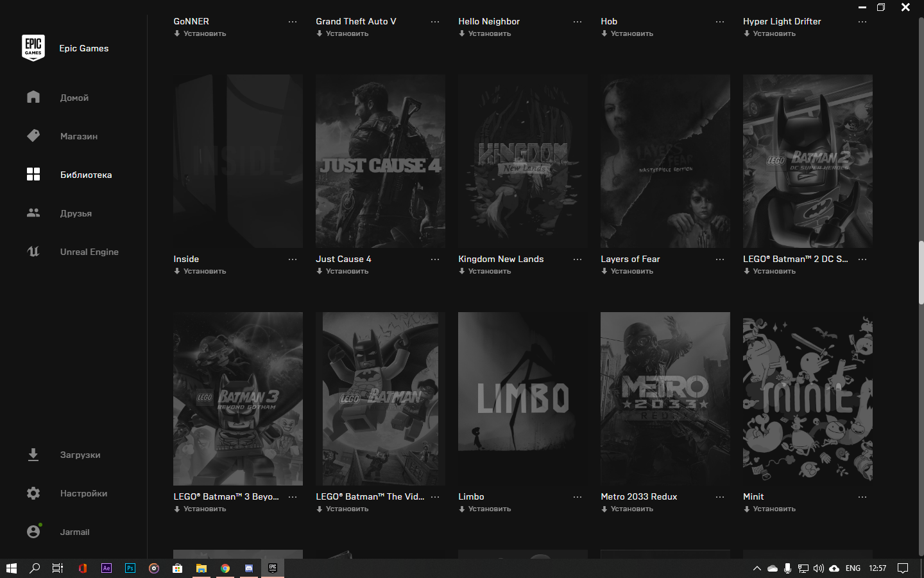Select the Inside game cover thumbnail
Screen dimensions: 924x578
pos(238,161)
